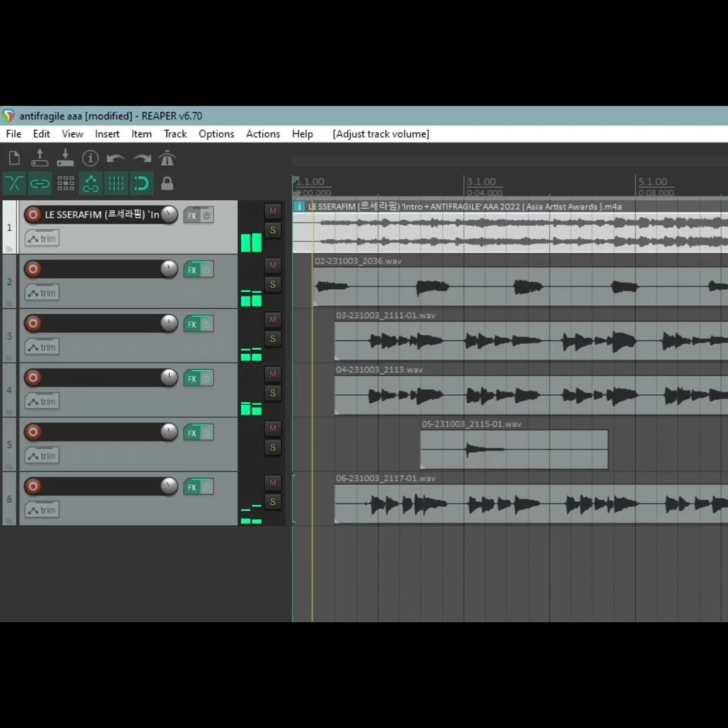
Task: Open the FX button on track 3
Action: tap(192, 324)
